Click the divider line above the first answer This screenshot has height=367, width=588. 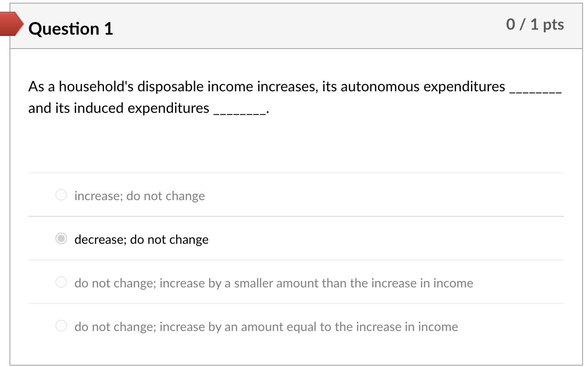[x=296, y=172]
